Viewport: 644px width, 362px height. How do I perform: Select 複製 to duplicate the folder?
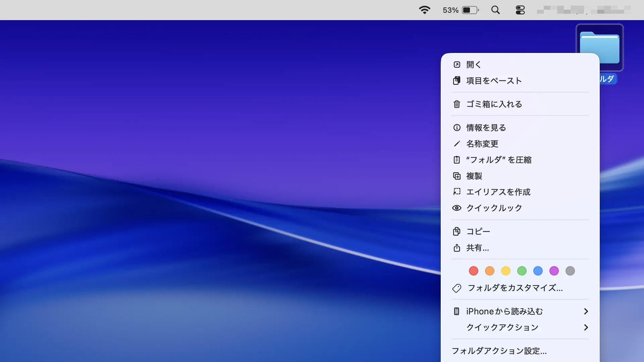474,176
